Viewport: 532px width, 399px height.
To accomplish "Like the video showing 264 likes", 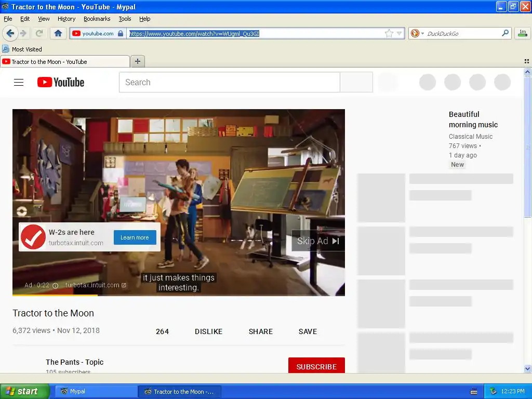I will [162, 331].
